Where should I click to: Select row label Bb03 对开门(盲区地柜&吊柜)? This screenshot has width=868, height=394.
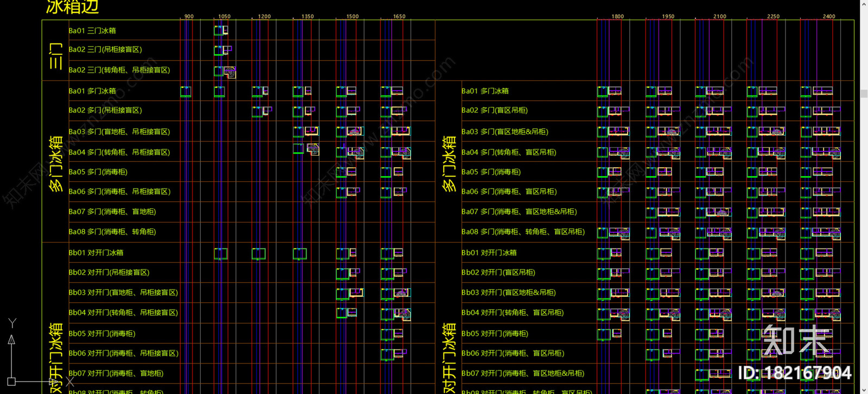(x=508, y=293)
